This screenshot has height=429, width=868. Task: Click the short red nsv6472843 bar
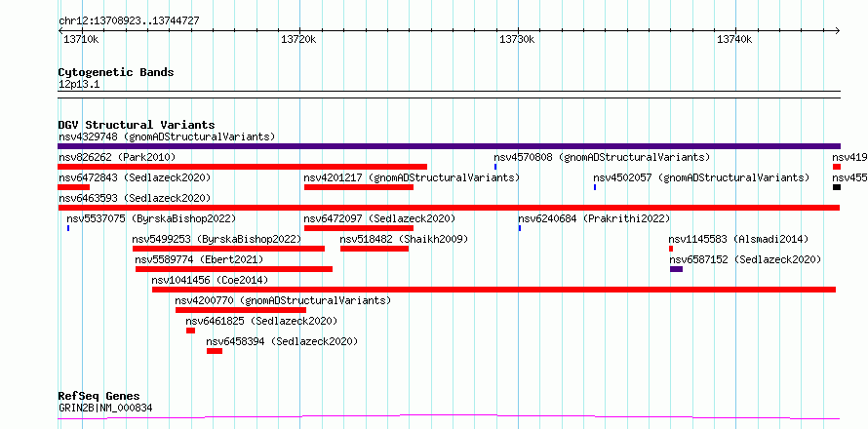coord(73,187)
